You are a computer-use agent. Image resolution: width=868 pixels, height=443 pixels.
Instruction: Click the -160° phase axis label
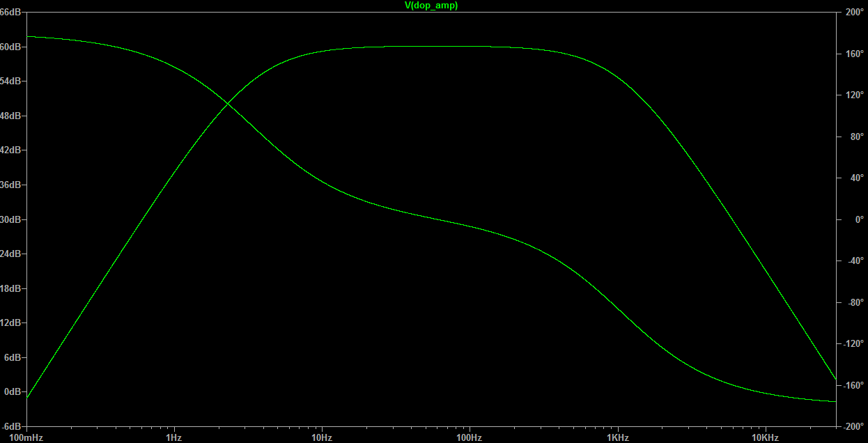854,385
